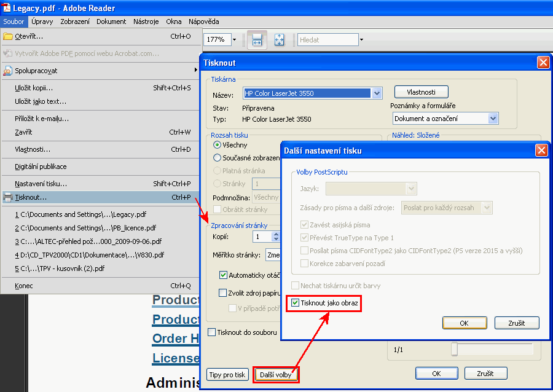The height and width of the screenshot is (392, 553).
Task: Click the 177% zoom input field
Action: [x=218, y=39]
